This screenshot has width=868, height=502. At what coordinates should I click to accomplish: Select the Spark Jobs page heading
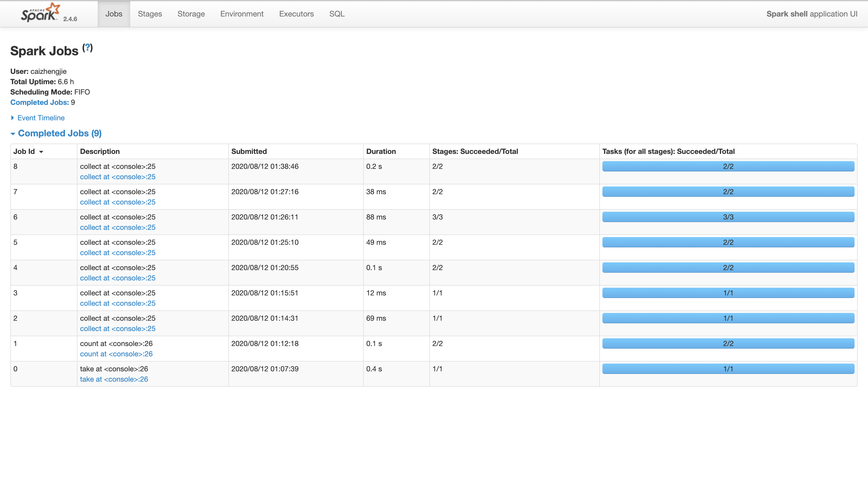[44, 51]
